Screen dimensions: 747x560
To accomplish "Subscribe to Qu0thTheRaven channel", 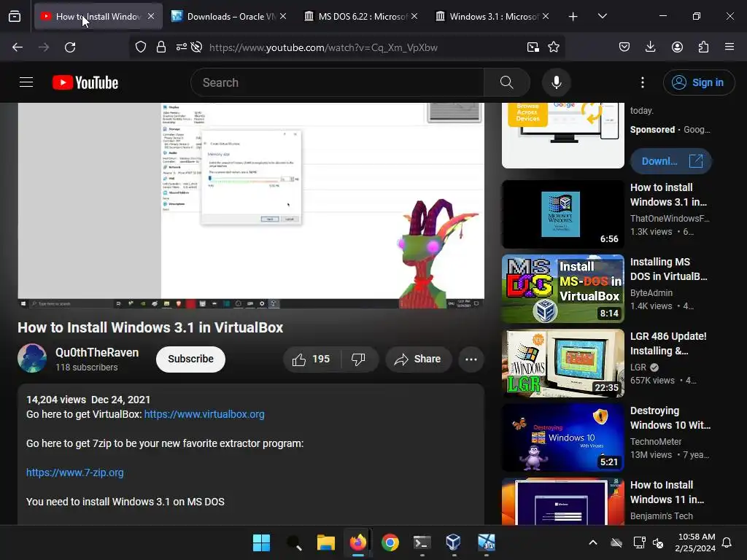I will 190,359.
